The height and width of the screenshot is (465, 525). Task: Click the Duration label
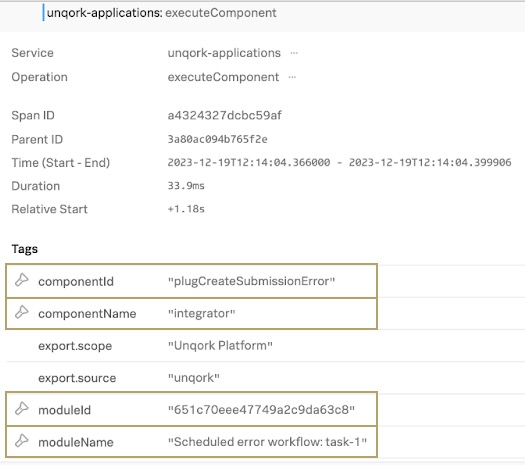(35, 186)
